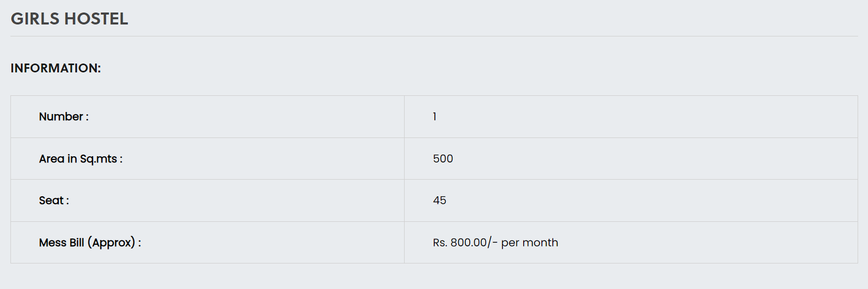Viewport: 868px width, 289px height.
Task: Click the 'Sq.mts' text in area label
Action: [98, 159]
